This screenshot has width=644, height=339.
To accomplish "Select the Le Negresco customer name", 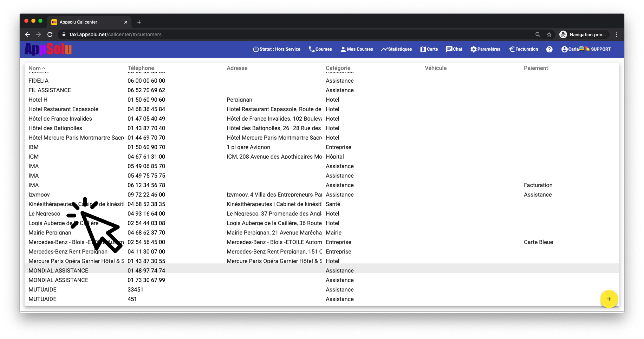I will (x=44, y=214).
